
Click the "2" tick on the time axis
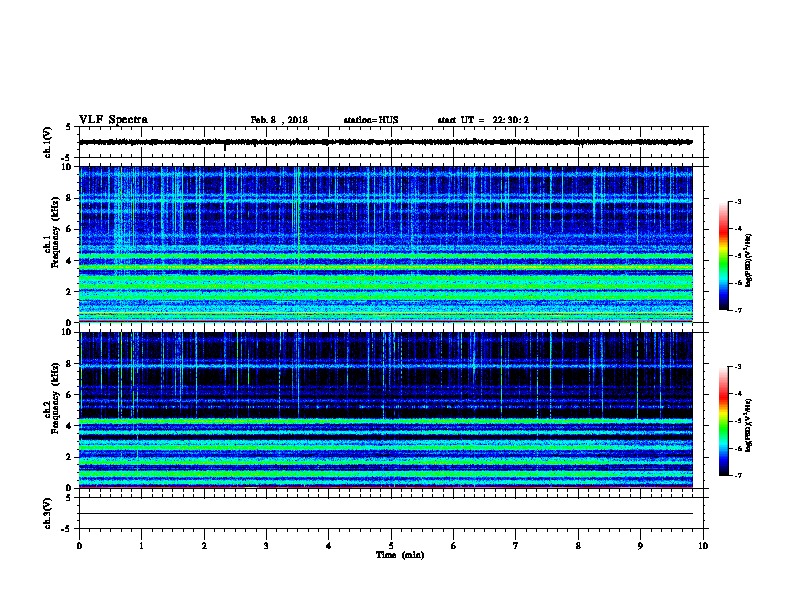(204, 546)
